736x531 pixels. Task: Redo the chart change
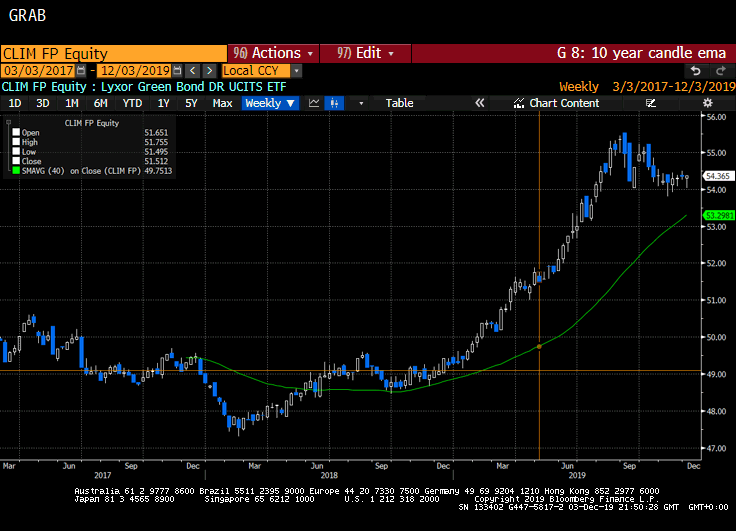pos(721,71)
